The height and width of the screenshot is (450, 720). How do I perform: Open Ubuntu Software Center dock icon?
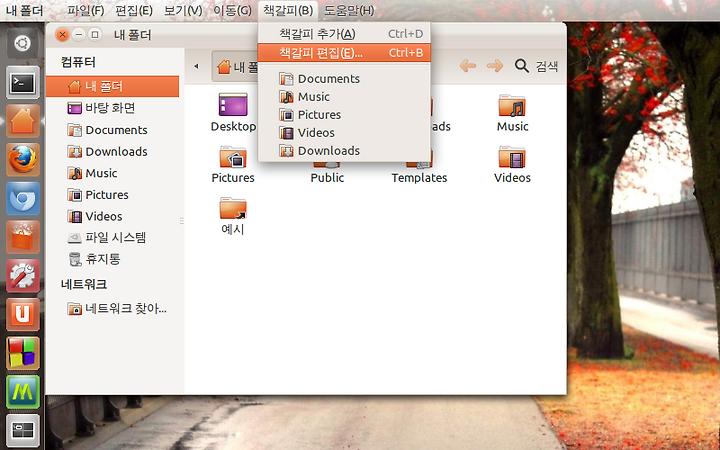(x=22, y=237)
